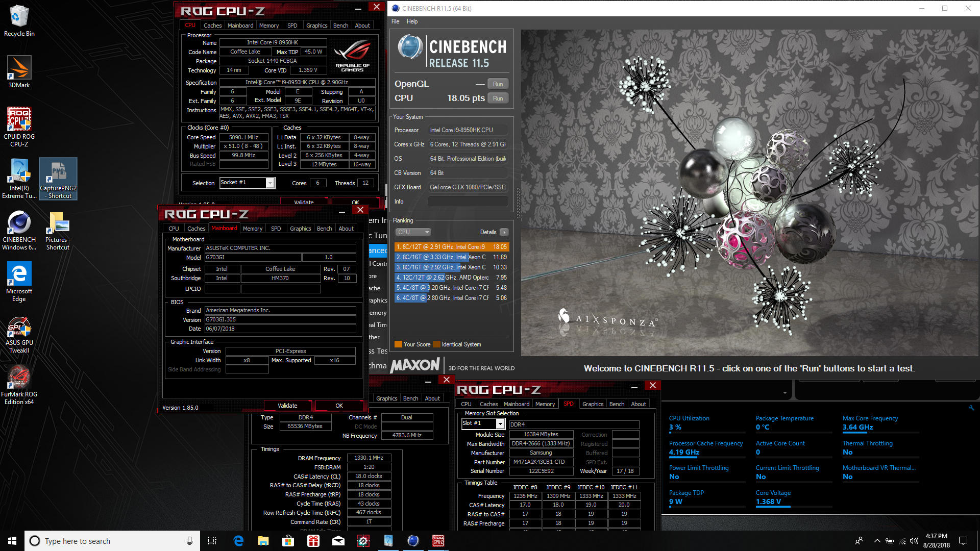Select Graphics tab in SPD CPU-Z window

click(x=593, y=404)
